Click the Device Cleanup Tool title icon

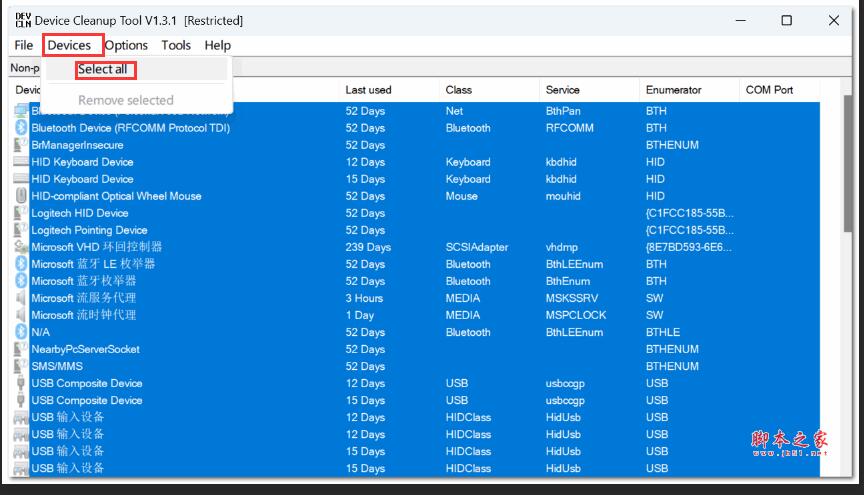(23, 20)
